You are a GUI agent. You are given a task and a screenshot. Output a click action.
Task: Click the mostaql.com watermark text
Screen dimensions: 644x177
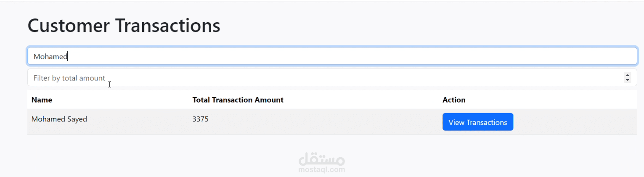pos(322,170)
